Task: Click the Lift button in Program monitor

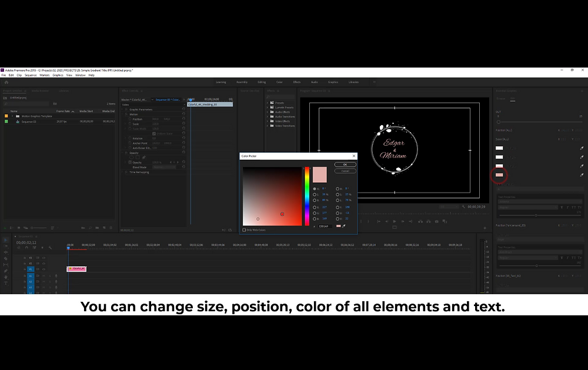Action: [420, 221]
